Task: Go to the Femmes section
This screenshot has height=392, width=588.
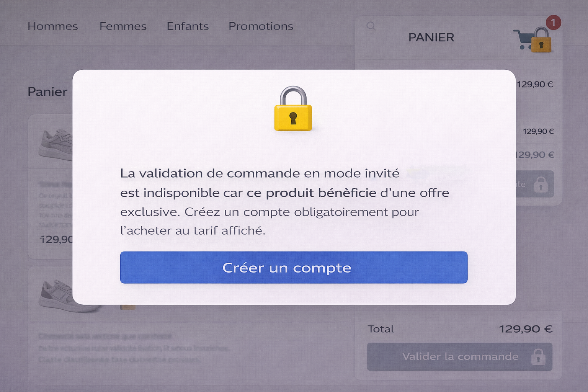Action: pyautogui.click(x=123, y=26)
